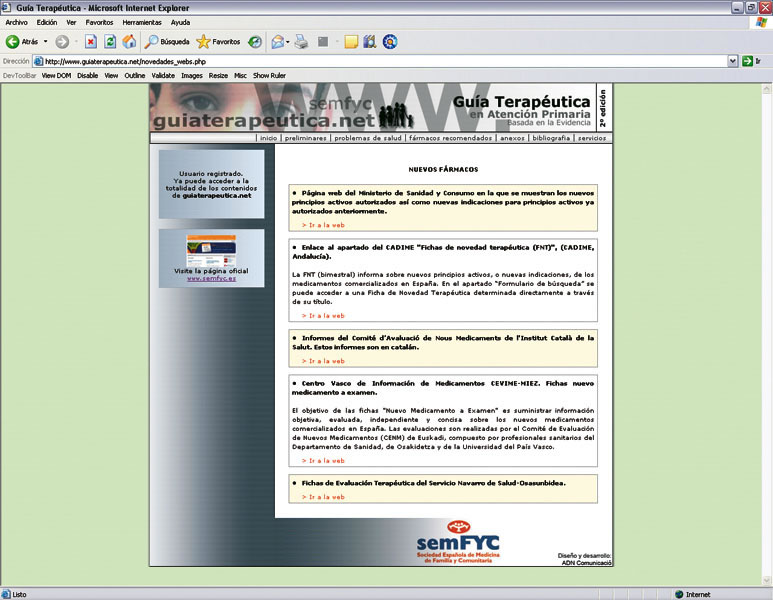Image resolution: width=773 pixels, height=600 pixels.
Task: Open Favoritos star toolbar button
Action: pos(218,42)
